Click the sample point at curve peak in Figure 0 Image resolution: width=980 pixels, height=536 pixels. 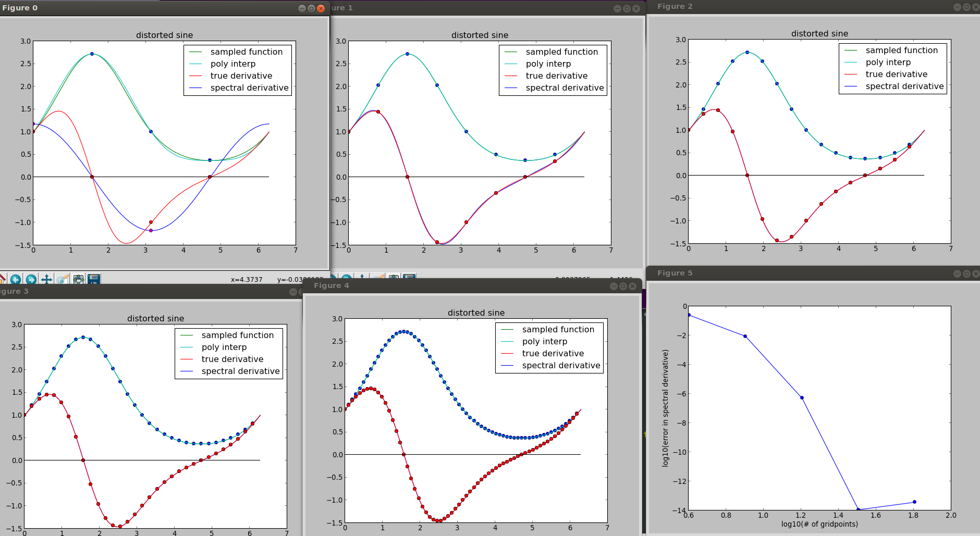[92, 54]
